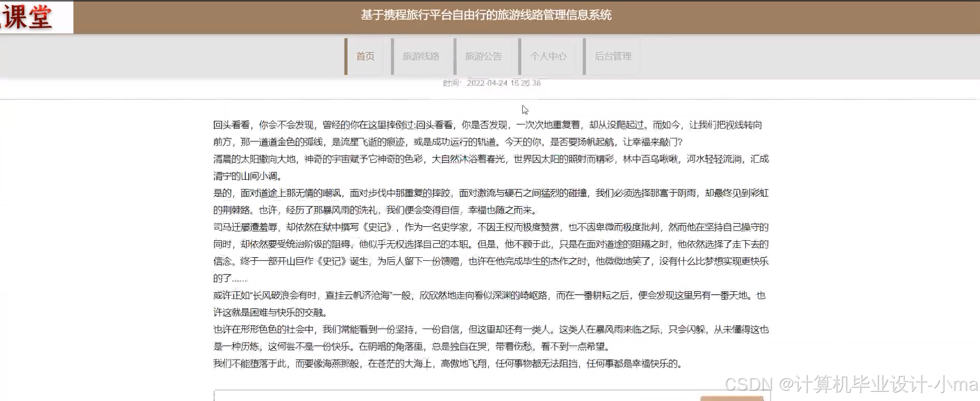
Task: Switch to the 旅游线路 tab
Action: 421,56
